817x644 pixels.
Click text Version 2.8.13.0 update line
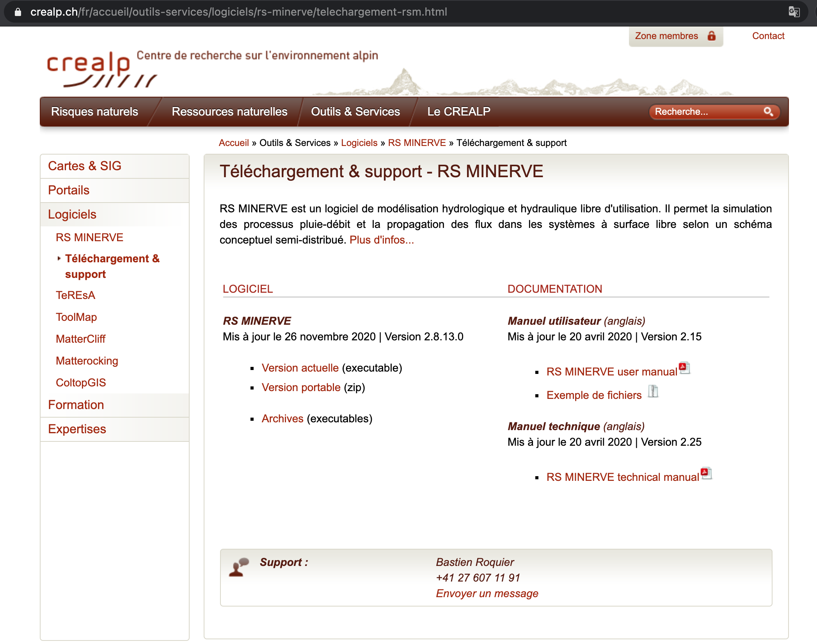pyautogui.click(x=343, y=337)
